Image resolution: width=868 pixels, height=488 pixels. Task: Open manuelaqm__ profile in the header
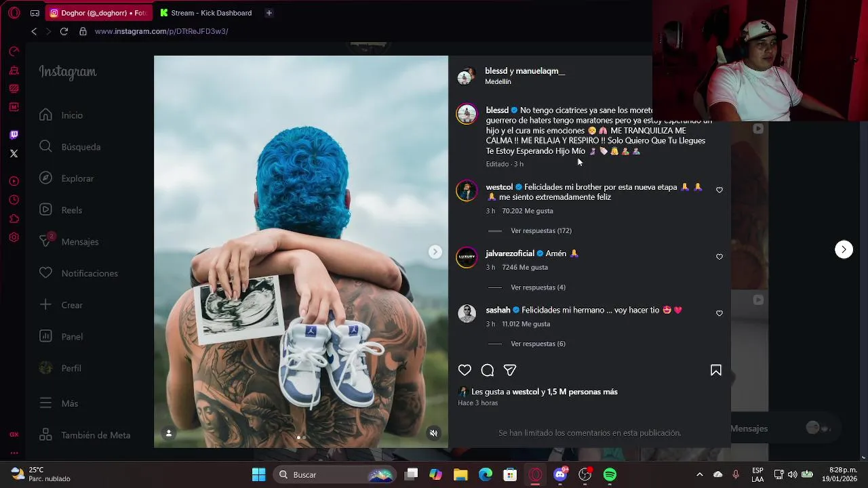[540, 71]
